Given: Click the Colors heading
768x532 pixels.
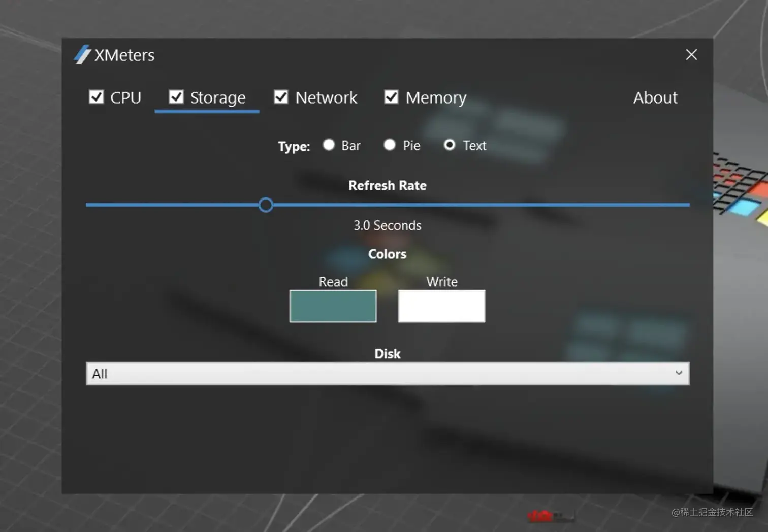Looking at the screenshot, I should point(388,254).
